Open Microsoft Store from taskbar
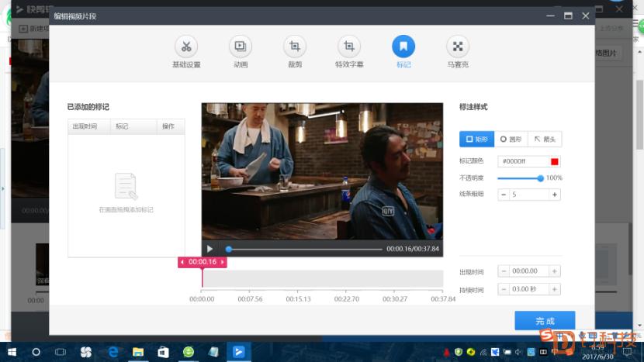 pyautogui.click(x=163, y=352)
